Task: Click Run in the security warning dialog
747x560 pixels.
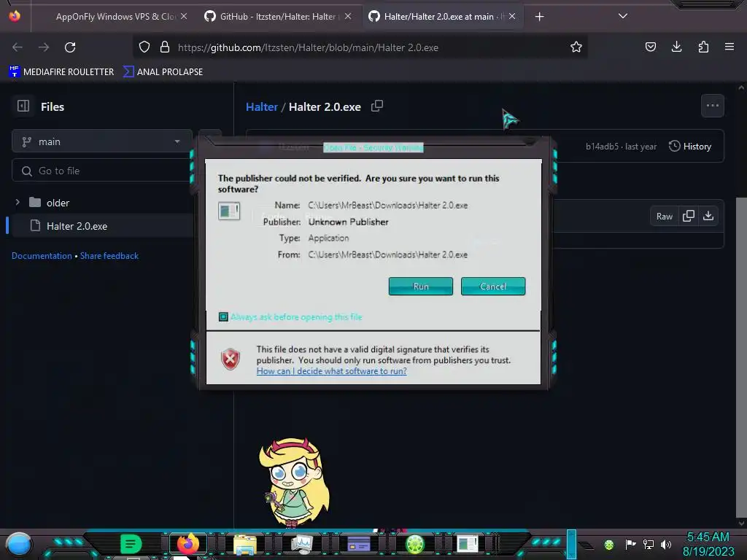Action: (x=421, y=286)
